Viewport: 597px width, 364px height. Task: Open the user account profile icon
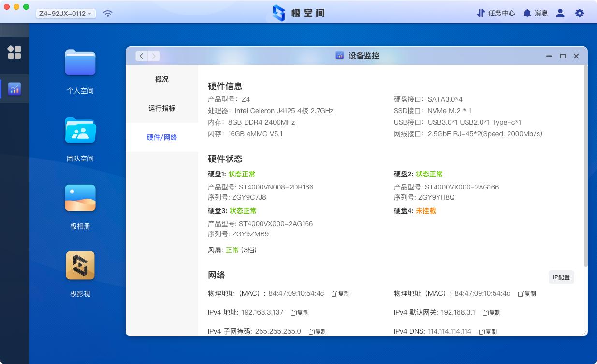(560, 13)
